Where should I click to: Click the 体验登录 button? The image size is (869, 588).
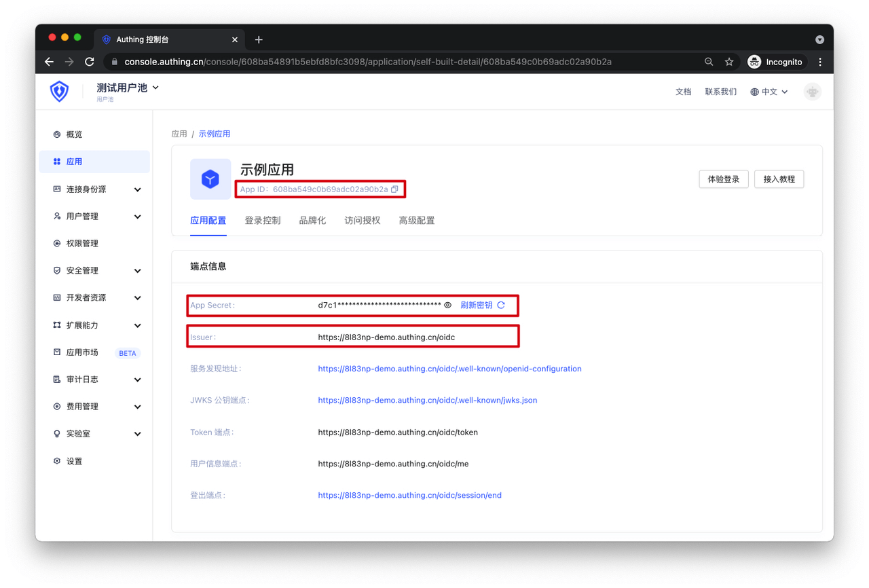tap(723, 179)
